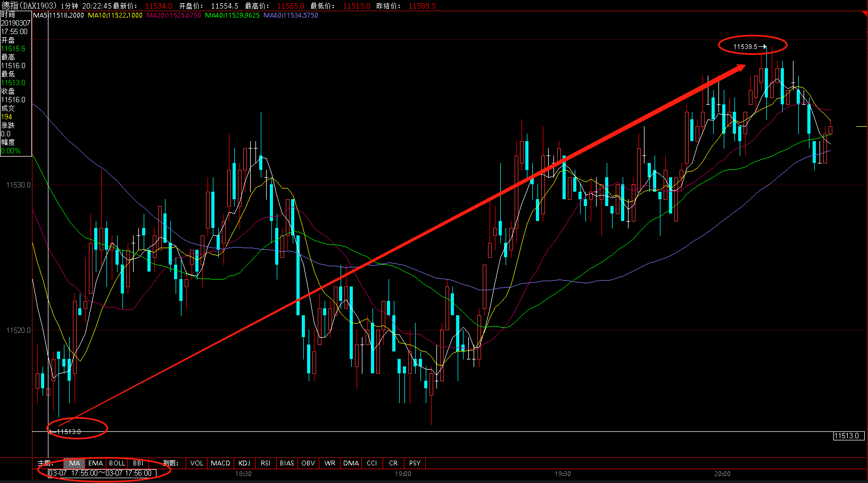
Task: Show the VOL sub-chart
Action: click(x=197, y=463)
